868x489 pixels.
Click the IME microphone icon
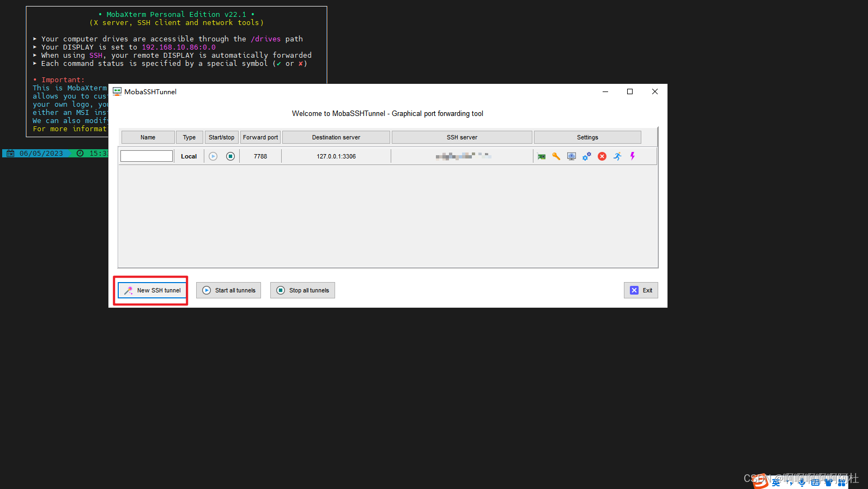tap(802, 482)
